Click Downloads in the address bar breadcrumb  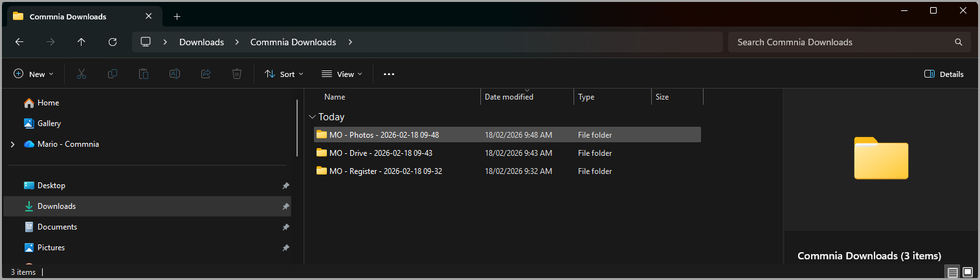(201, 42)
